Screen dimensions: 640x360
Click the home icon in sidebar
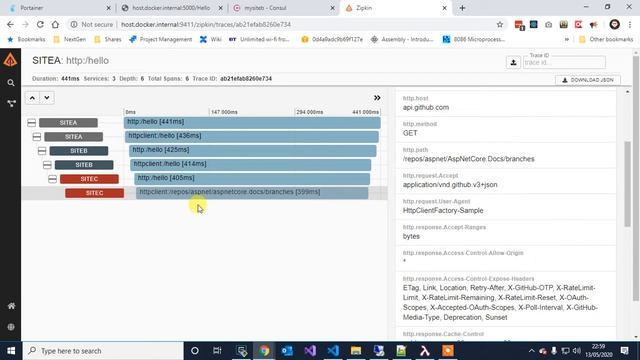tap(11, 306)
